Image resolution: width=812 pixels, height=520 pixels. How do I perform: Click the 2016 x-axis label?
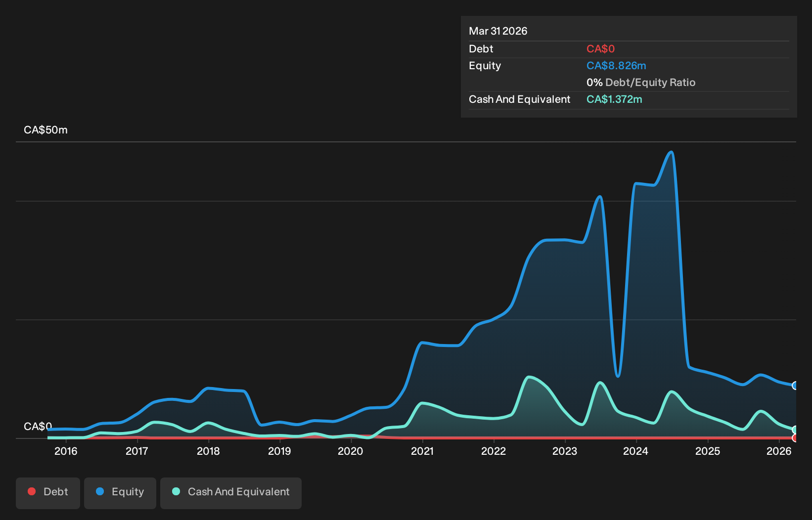pos(66,451)
